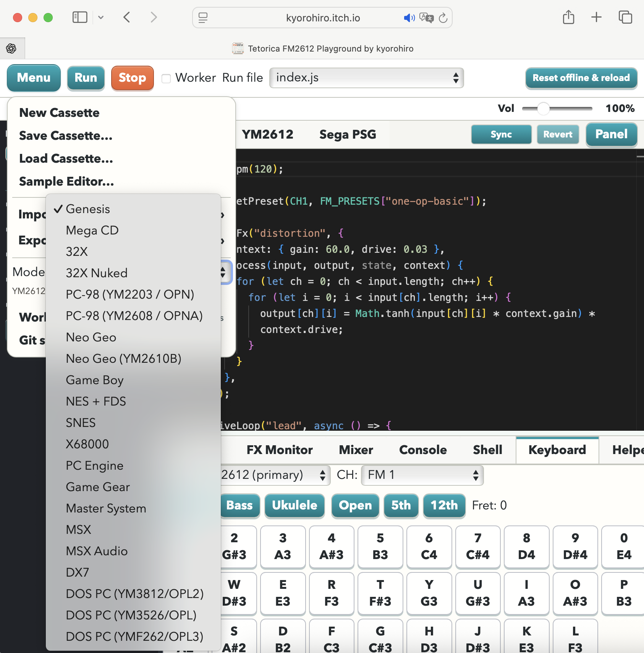Switch to the Mixer tab
The image size is (644, 653).
coord(356,450)
